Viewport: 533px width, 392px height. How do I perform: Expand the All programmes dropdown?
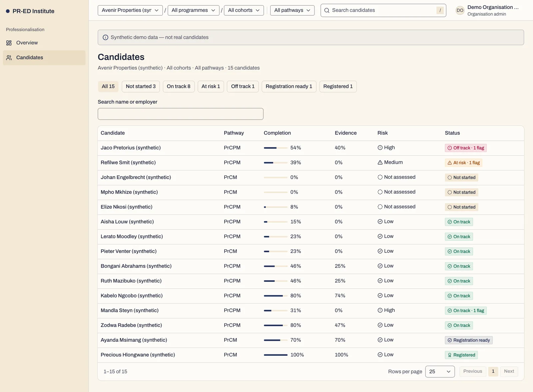(194, 10)
